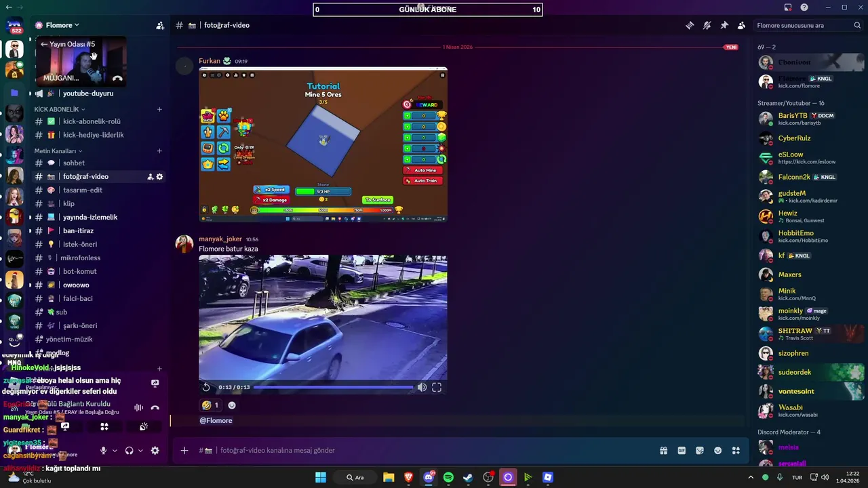Viewport: 868px width, 488px height.
Task: Replay the manyak_joker video
Action: tap(206, 387)
